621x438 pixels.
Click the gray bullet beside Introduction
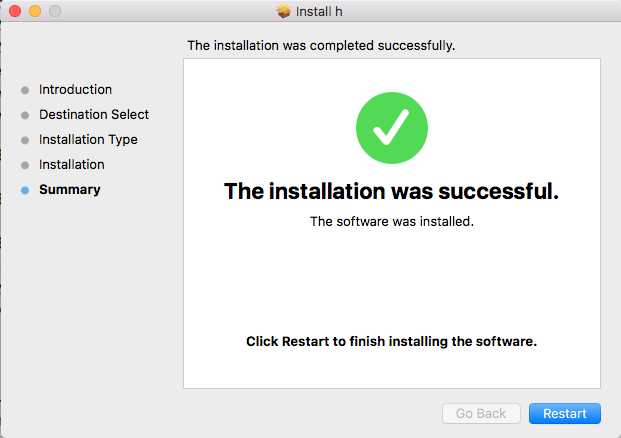click(x=25, y=90)
